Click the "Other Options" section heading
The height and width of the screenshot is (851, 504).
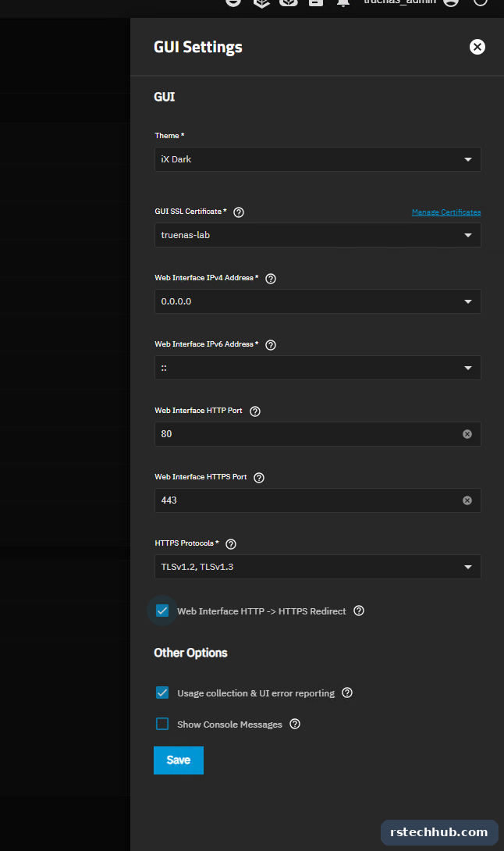pyautogui.click(x=190, y=653)
